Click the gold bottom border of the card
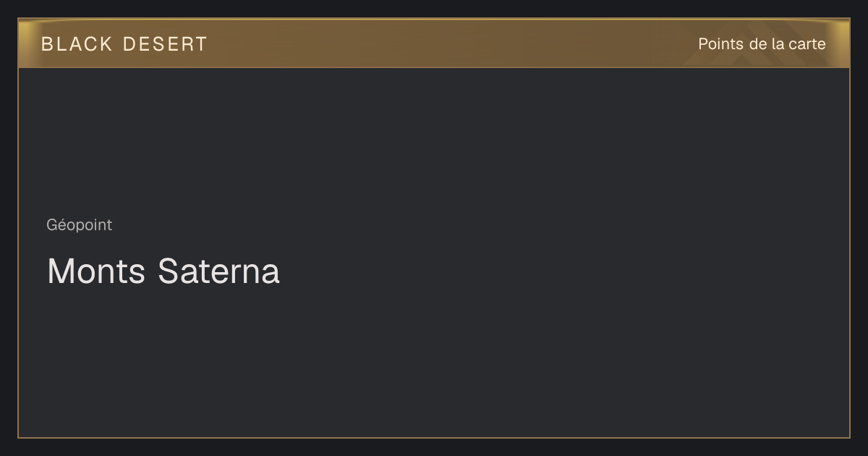 tap(434, 437)
